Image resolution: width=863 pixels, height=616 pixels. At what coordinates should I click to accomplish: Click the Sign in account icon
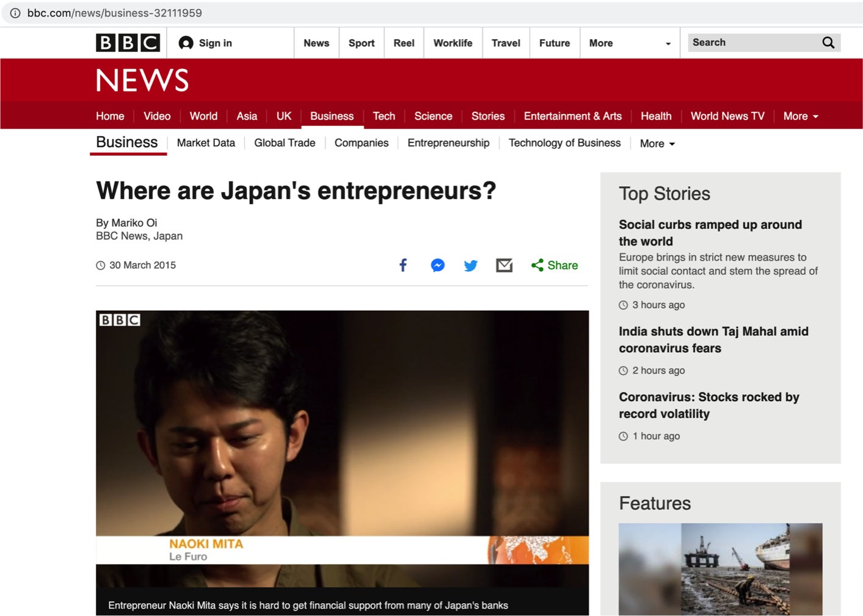coord(186,43)
